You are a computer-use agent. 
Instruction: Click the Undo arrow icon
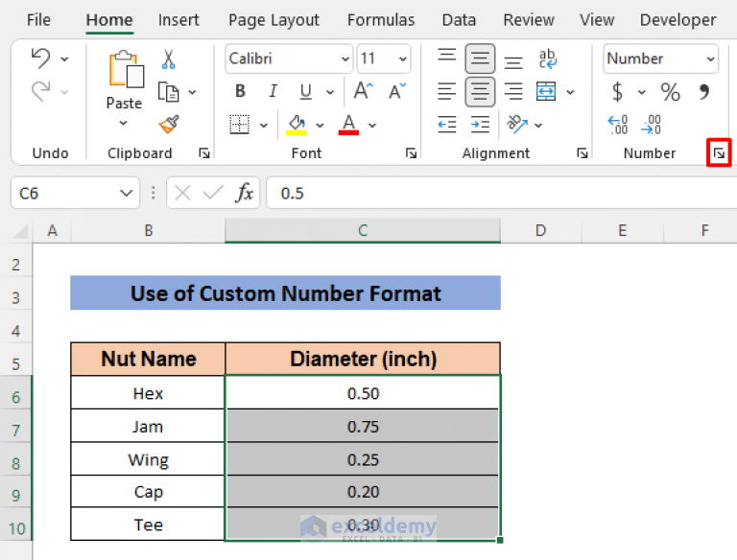pyautogui.click(x=41, y=58)
